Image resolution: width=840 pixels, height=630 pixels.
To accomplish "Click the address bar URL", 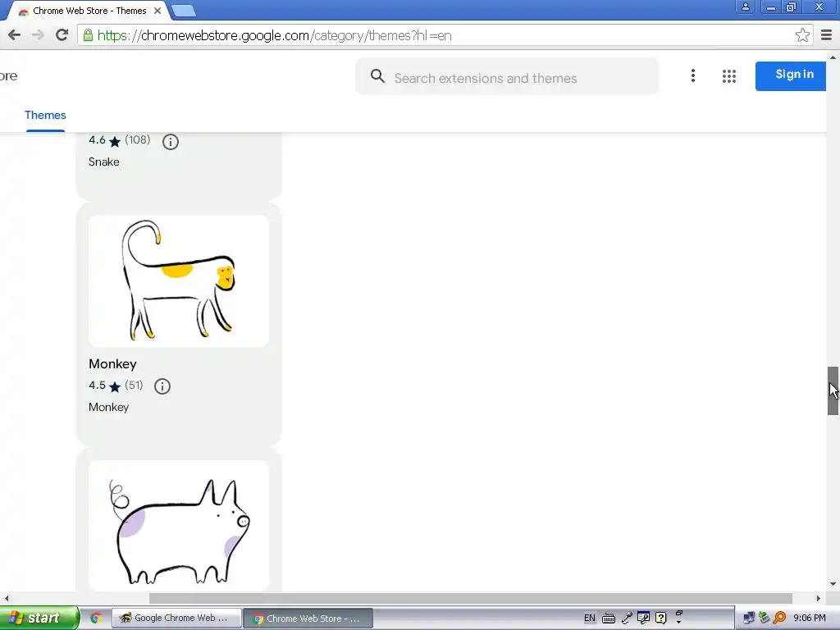I will [x=274, y=35].
